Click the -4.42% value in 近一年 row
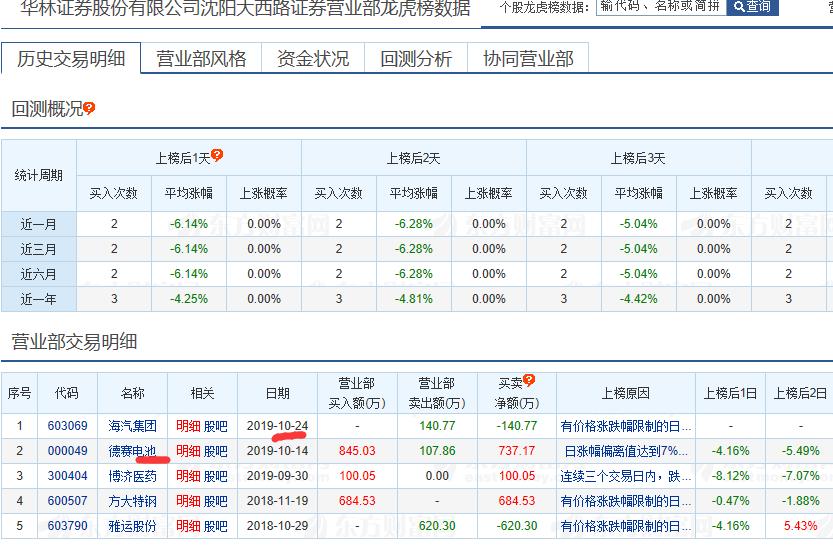Image resolution: width=833 pixels, height=551 pixels. (638, 299)
